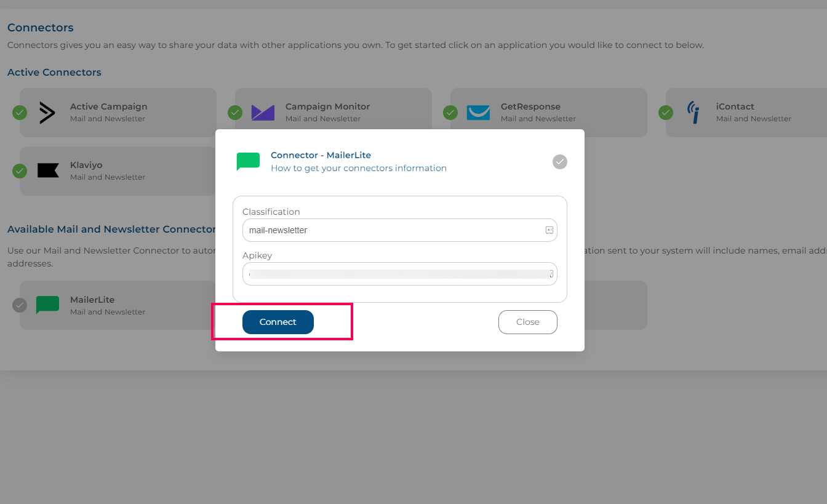Click the MailerLite icon in available connectors
The width and height of the screenshot is (827, 504).
coord(47,305)
